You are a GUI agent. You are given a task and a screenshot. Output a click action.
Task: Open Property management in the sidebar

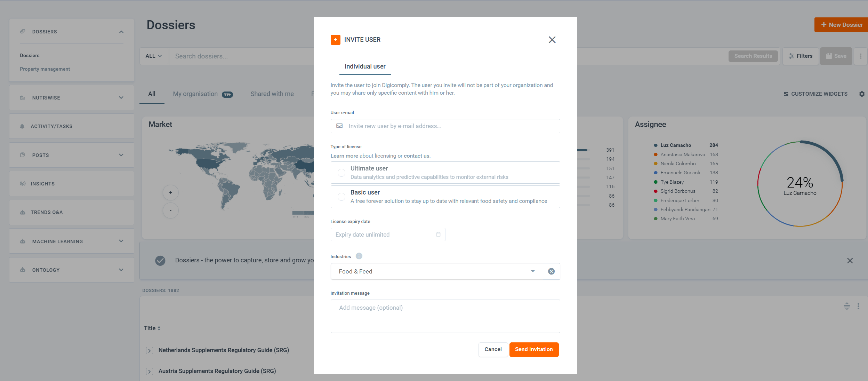pos(45,69)
